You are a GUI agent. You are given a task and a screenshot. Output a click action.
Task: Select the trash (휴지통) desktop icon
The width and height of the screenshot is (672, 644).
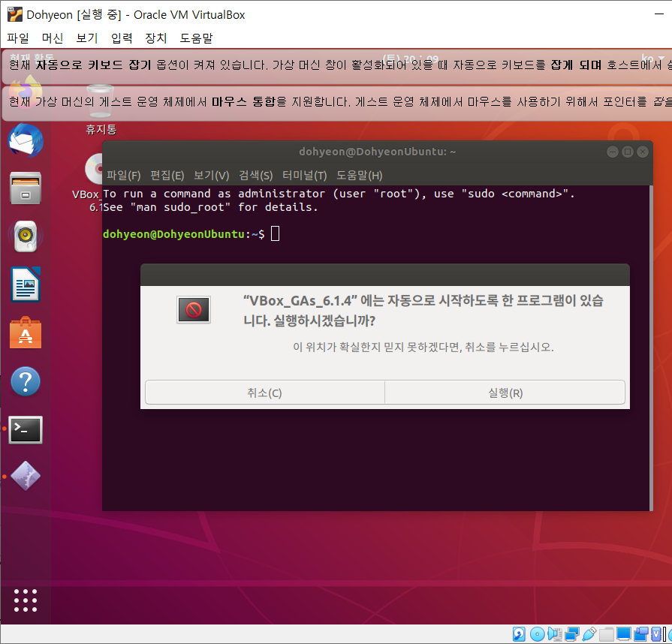click(101, 110)
